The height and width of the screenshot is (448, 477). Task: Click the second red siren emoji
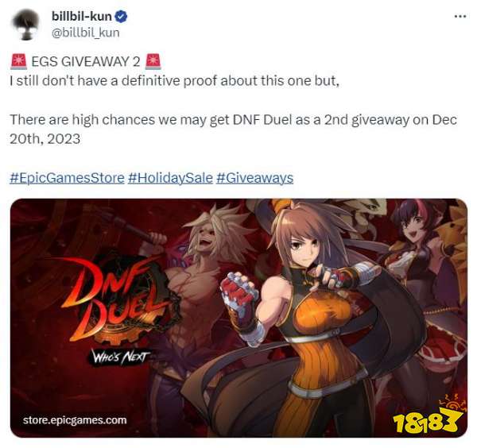[x=153, y=61]
